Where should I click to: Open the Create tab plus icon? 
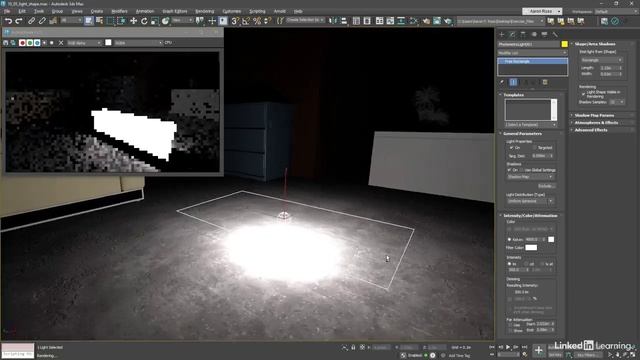[x=502, y=35]
